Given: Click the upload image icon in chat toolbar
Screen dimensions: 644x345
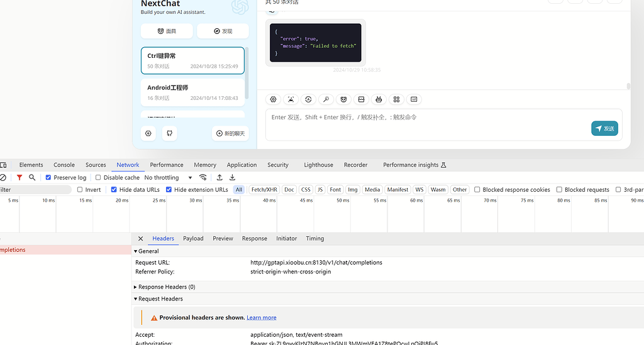Looking at the screenshot, I should point(291,99).
